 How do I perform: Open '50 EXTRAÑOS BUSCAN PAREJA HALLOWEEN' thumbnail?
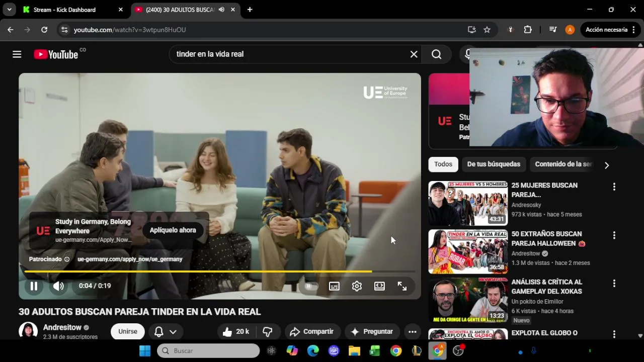pos(468,251)
